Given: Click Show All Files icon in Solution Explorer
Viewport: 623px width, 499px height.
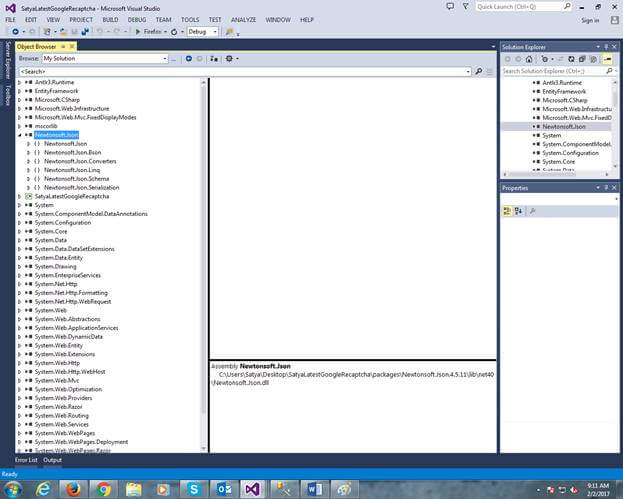Looking at the screenshot, I should (593, 59).
